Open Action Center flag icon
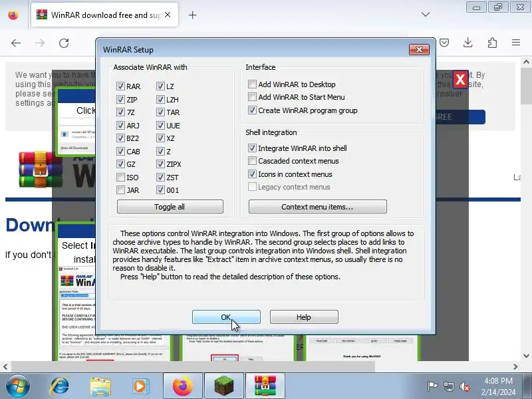This screenshot has width=532, height=399. pos(432,386)
